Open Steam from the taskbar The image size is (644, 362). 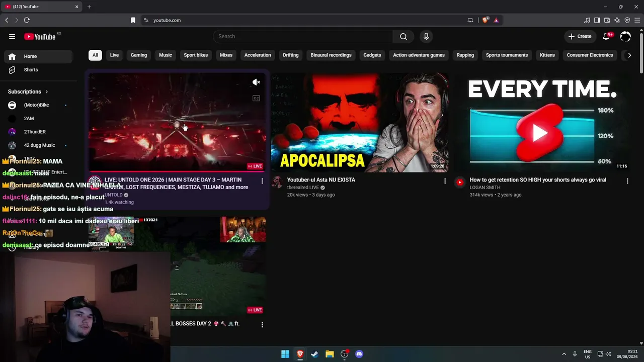click(314, 354)
